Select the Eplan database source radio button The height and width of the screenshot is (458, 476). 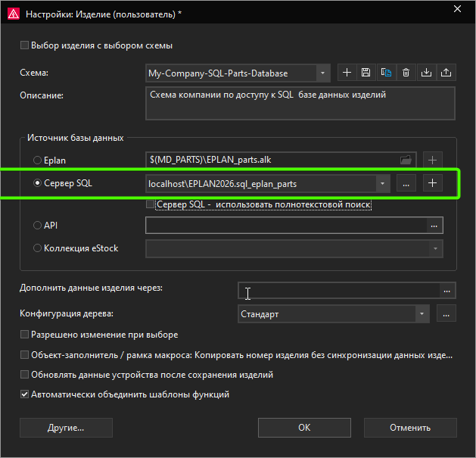pyautogui.click(x=37, y=160)
